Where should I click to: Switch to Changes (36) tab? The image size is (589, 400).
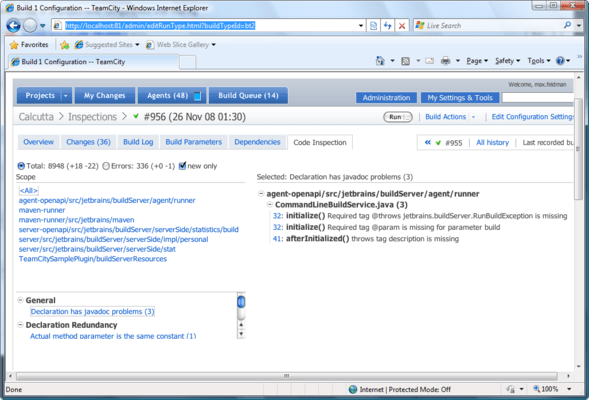[x=88, y=142]
